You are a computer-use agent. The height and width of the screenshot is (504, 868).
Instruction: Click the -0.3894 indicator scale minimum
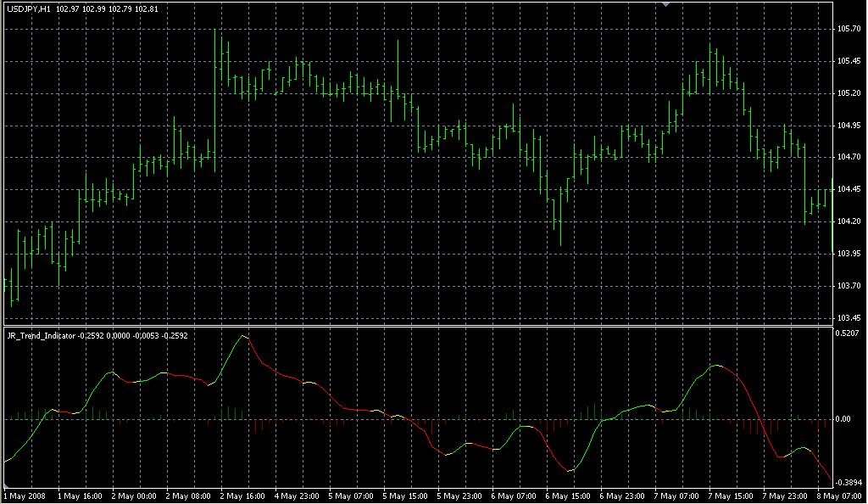(x=849, y=482)
